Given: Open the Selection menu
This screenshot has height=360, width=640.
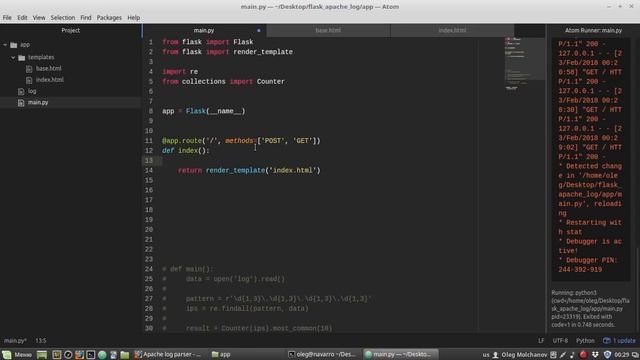Looking at the screenshot, I should click(x=62, y=18).
